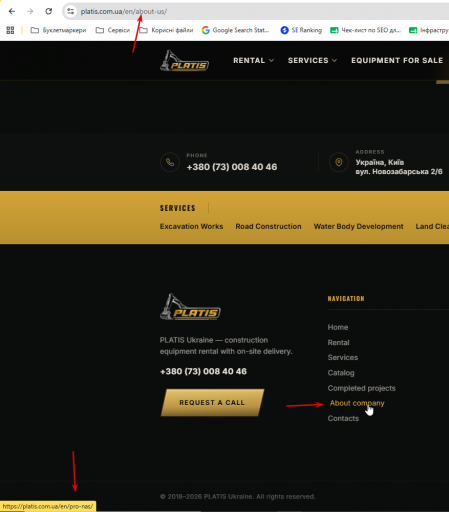Open About company in footer navigation
The width and height of the screenshot is (449, 512).
pyautogui.click(x=357, y=403)
